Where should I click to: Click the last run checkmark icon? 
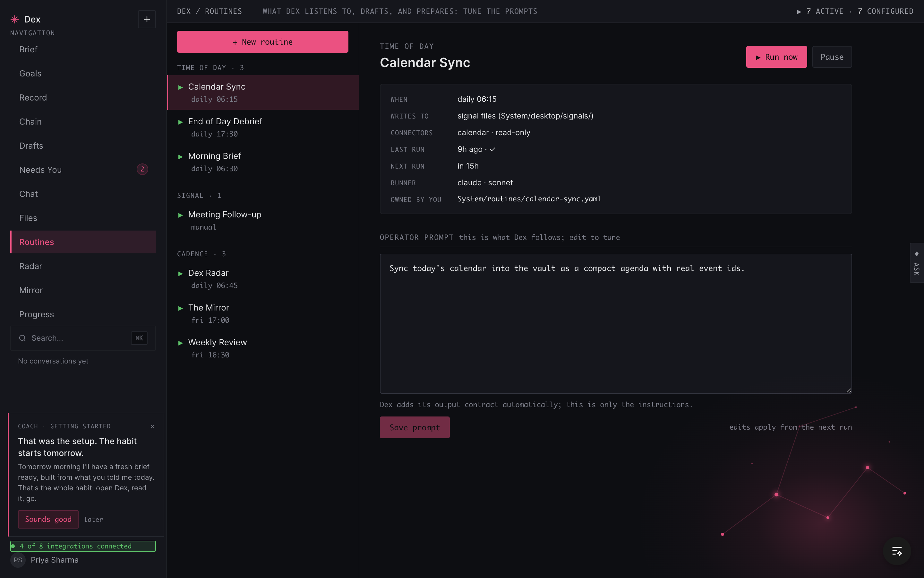click(492, 149)
